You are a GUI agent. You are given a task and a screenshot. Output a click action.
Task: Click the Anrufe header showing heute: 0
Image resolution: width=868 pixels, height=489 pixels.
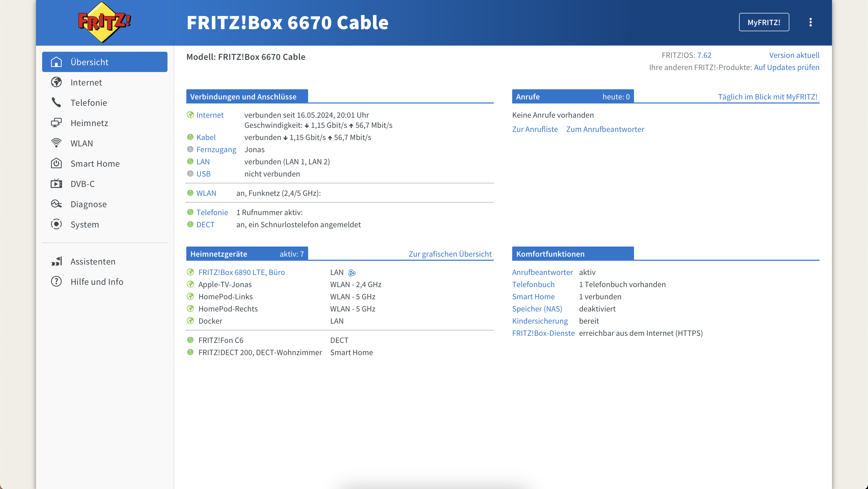pyautogui.click(x=573, y=96)
